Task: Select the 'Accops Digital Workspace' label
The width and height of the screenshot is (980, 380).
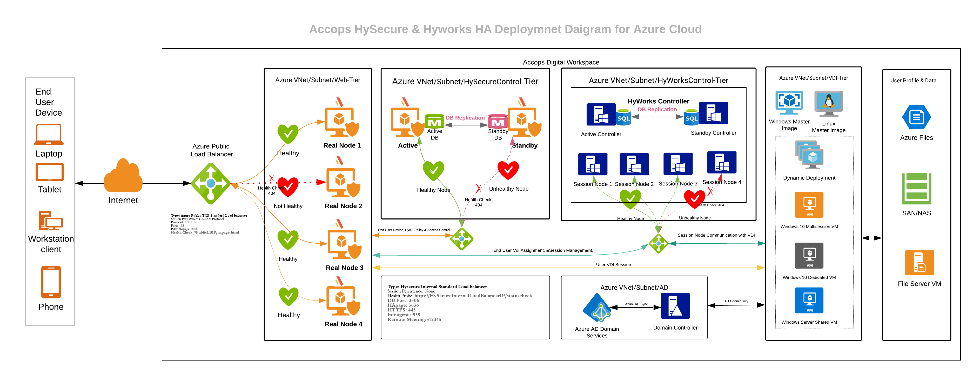Action: [561, 62]
